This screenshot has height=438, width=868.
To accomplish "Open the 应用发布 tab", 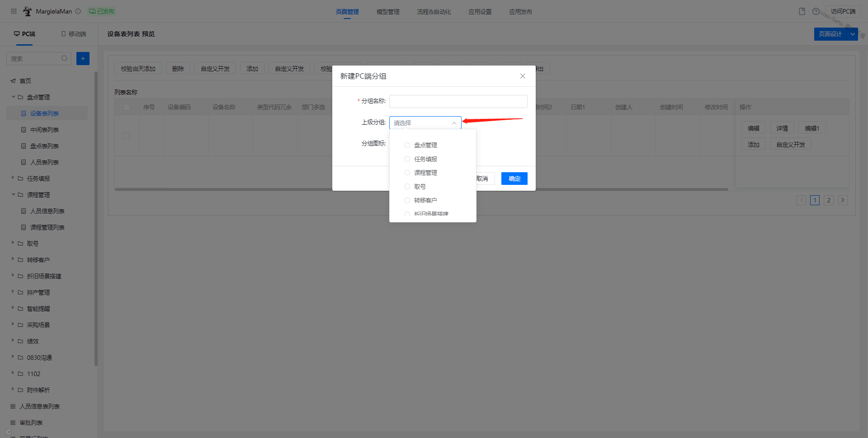I will pos(521,12).
